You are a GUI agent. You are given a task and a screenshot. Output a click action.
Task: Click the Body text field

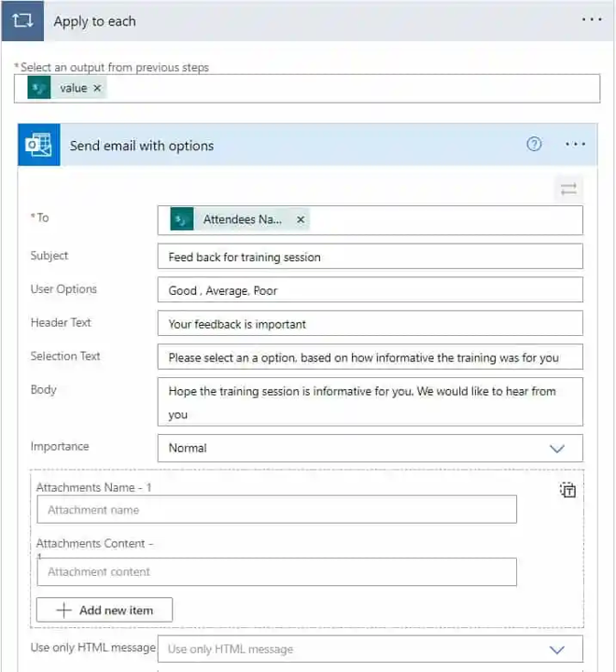(370, 402)
